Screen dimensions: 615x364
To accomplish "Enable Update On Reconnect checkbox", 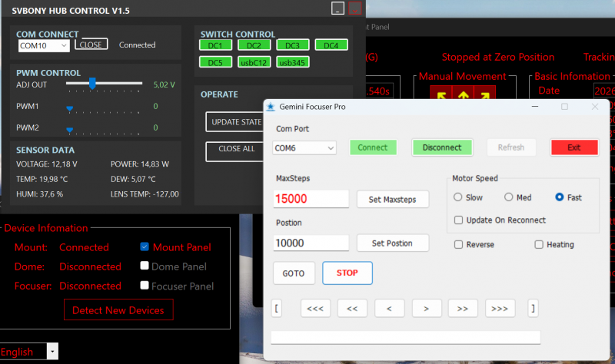I will 458,220.
